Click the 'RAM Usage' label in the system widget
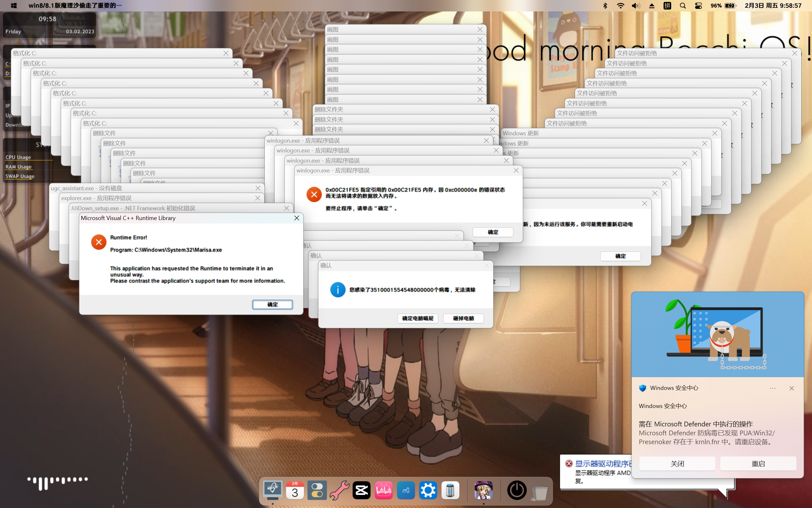The width and height of the screenshot is (812, 508). [x=18, y=167]
